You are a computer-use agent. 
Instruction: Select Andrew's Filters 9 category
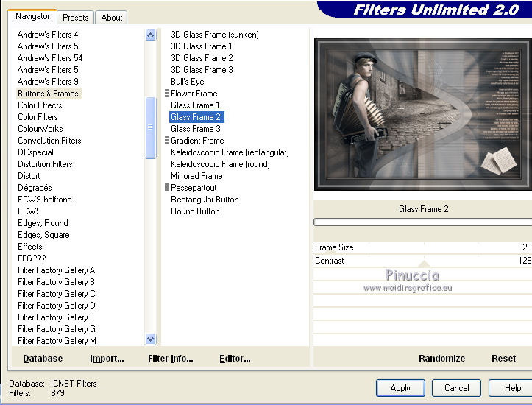point(48,82)
